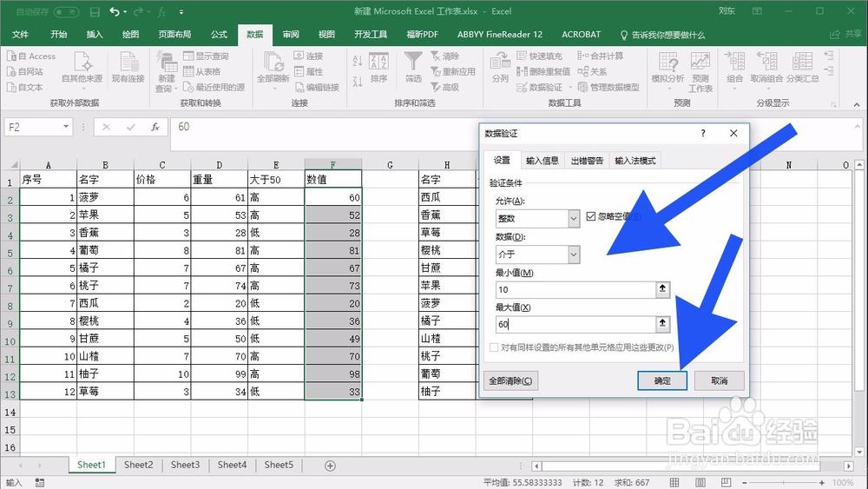Click the 自文本 import option
The image size is (868, 489).
coord(25,87)
